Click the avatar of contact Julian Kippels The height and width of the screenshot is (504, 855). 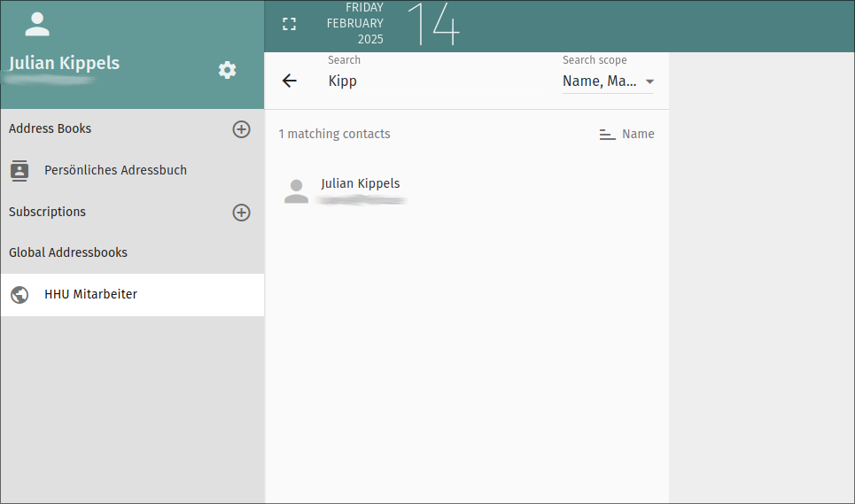pyautogui.click(x=296, y=190)
